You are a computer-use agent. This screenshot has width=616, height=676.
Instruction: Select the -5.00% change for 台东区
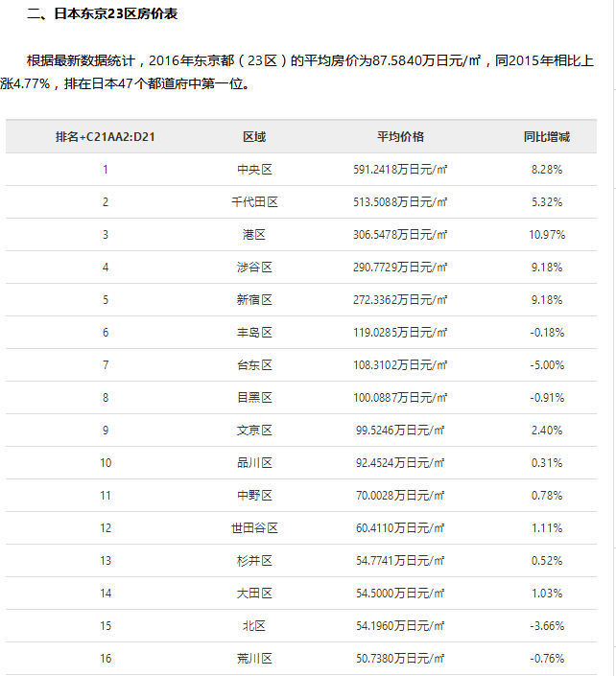pos(547,365)
